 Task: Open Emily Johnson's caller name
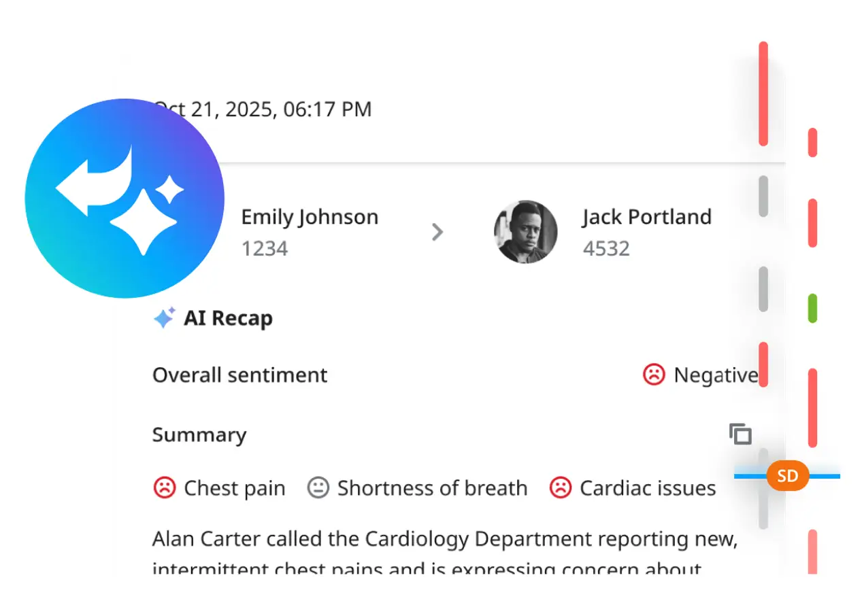(x=310, y=217)
